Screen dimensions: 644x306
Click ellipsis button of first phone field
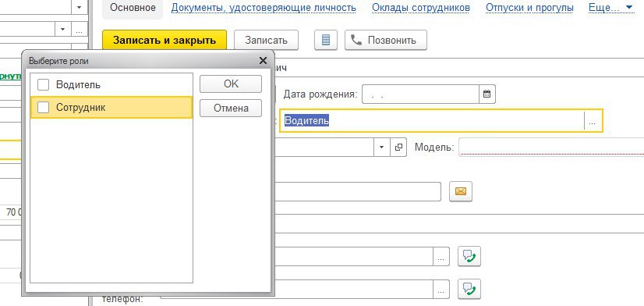[441, 257]
